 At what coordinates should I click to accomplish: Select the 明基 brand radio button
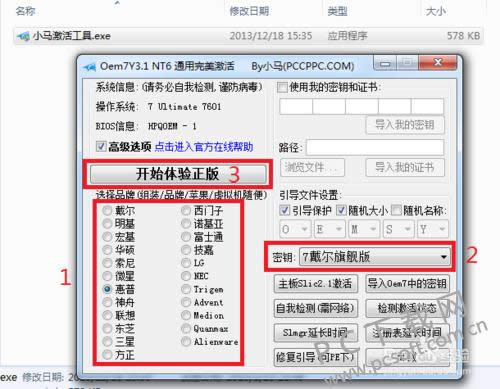click(107, 224)
